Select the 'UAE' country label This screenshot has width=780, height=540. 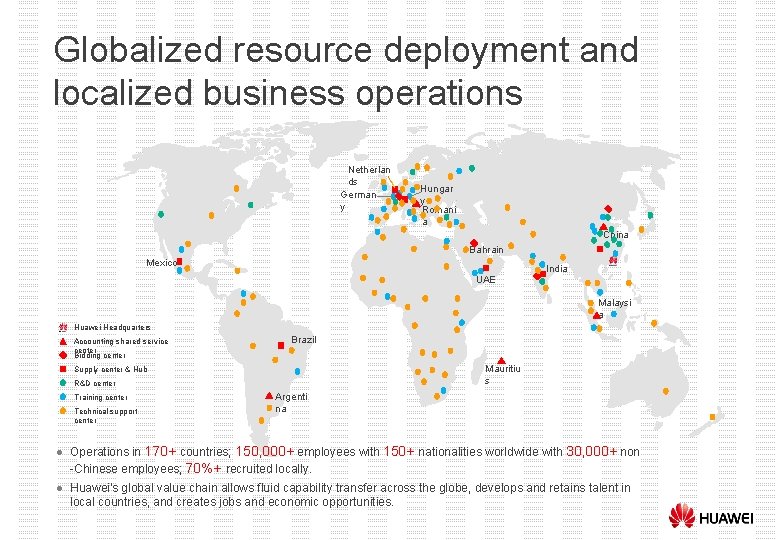point(486,279)
